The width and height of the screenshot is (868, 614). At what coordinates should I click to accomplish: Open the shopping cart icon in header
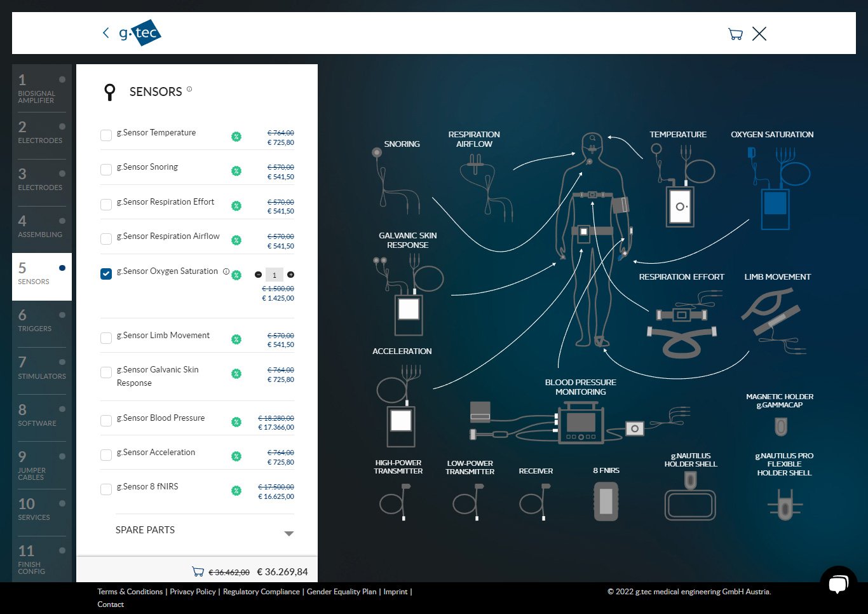(x=735, y=34)
